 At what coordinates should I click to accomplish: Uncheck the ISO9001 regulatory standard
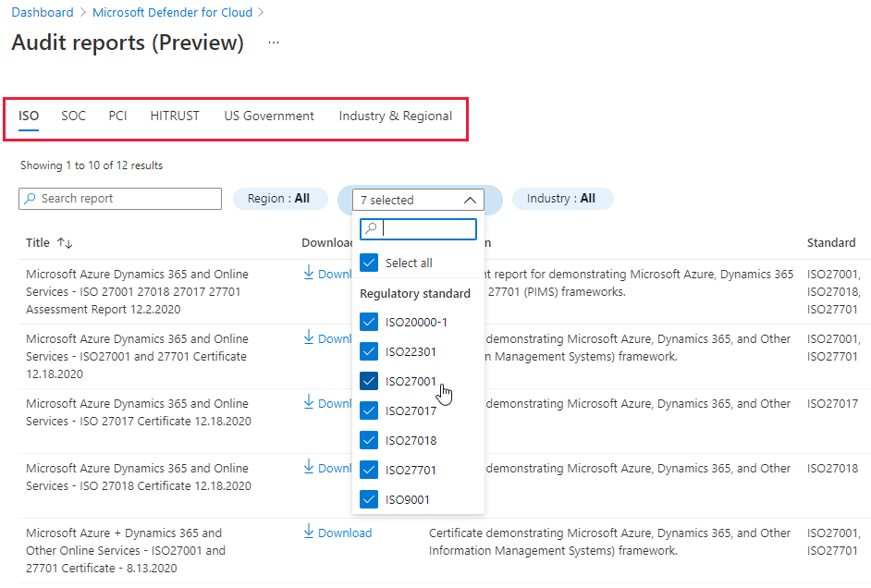click(370, 499)
